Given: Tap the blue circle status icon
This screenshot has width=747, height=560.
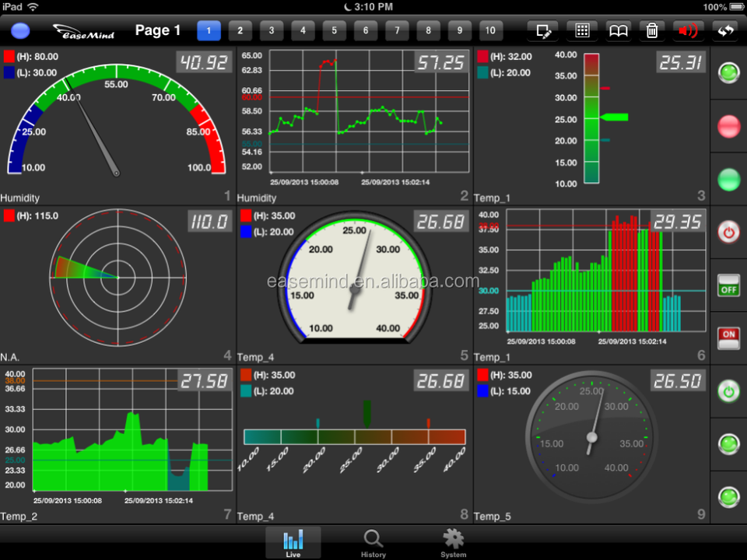Looking at the screenshot, I should [x=21, y=31].
